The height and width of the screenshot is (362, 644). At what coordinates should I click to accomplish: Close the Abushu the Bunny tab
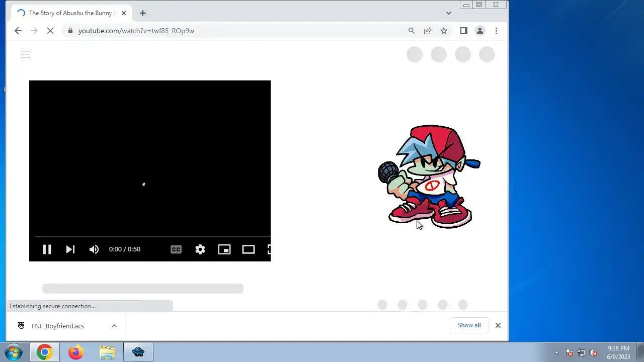coord(124,13)
